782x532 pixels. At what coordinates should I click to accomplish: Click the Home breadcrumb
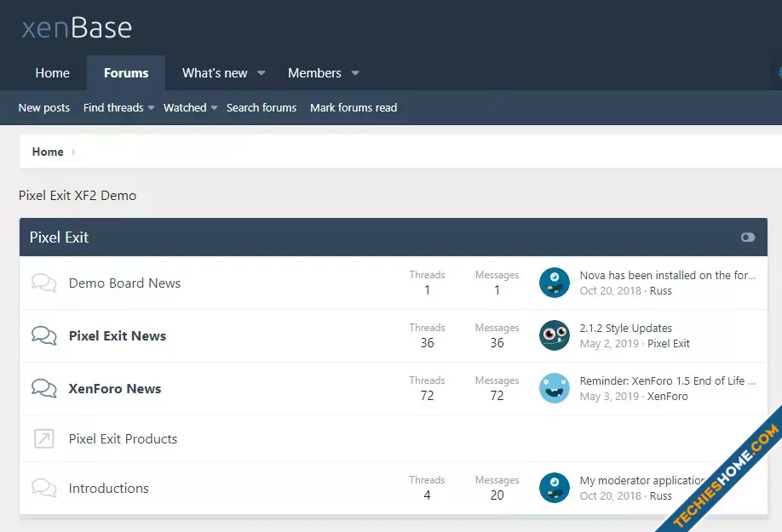[48, 152]
